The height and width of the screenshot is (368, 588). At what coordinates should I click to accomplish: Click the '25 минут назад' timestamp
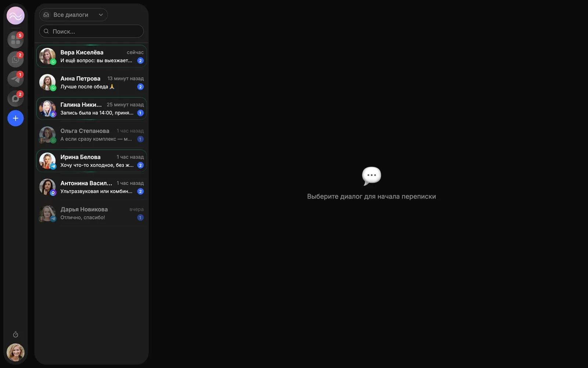point(125,105)
